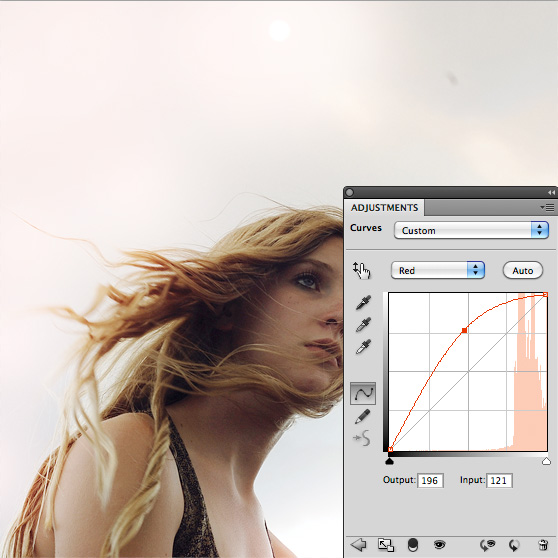This screenshot has width=558, height=558.
Task: Click the Auto button
Action: (x=522, y=270)
